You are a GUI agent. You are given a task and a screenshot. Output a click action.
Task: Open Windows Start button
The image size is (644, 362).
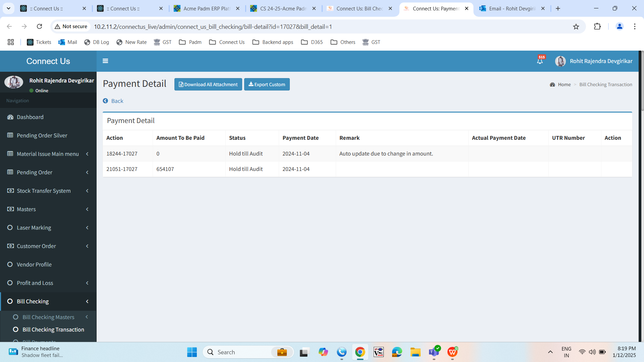point(192,352)
